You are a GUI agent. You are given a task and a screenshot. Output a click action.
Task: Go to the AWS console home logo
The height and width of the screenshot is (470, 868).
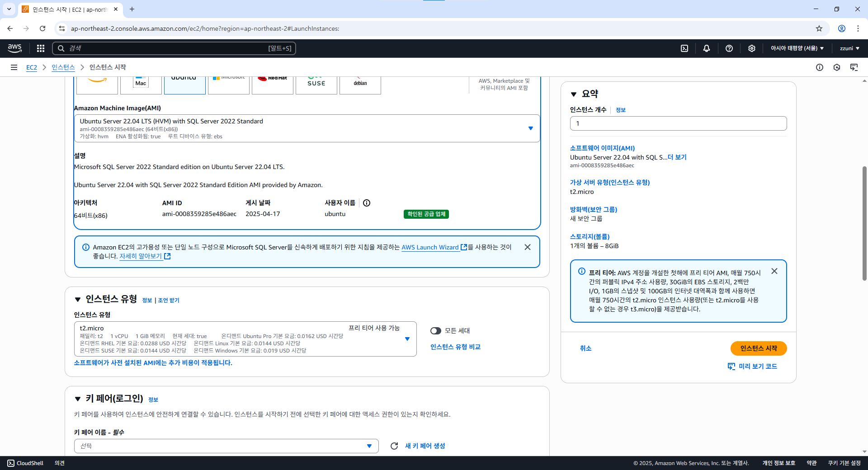14,48
